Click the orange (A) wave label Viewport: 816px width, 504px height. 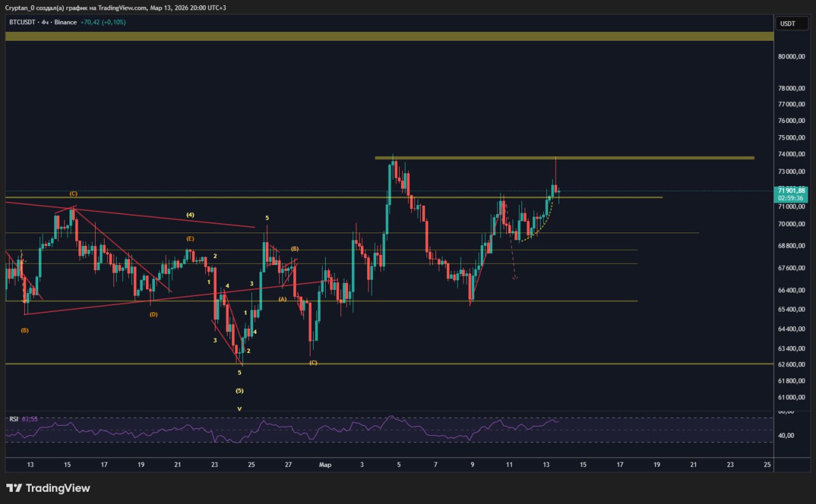coord(282,298)
